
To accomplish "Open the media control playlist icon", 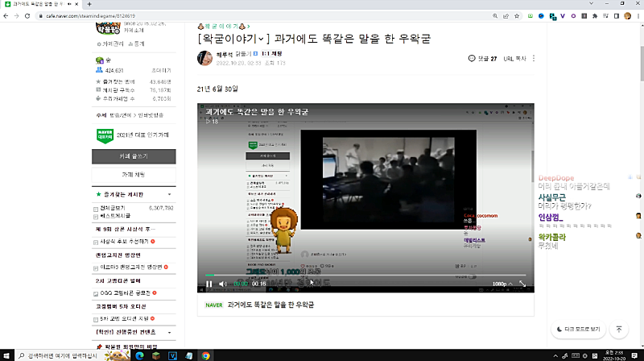I will 605,16.
